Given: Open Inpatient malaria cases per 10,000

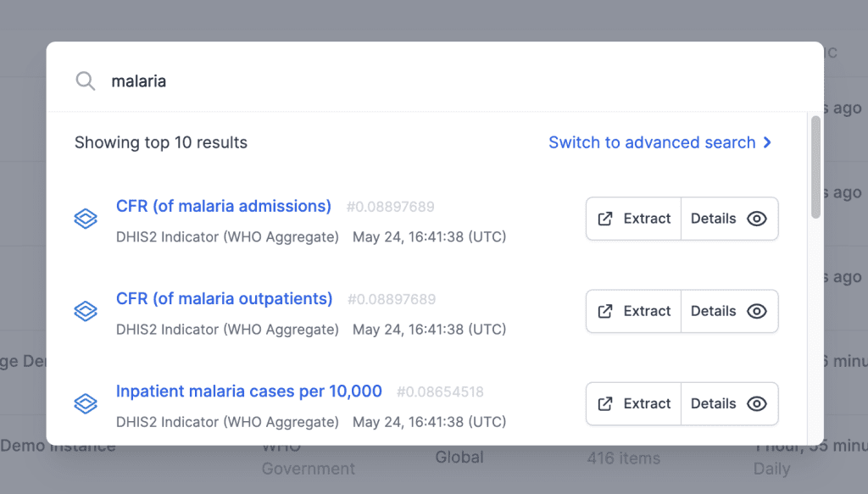Looking at the screenshot, I should click(249, 391).
